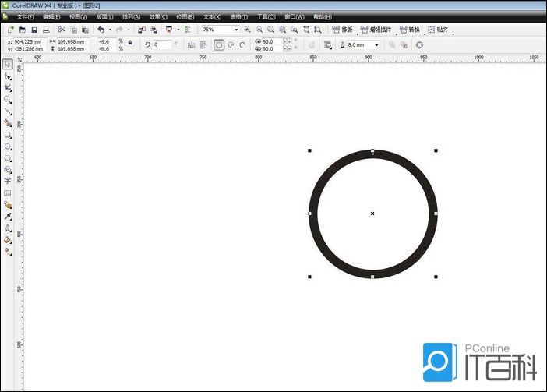Image resolution: width=547 pixels, height=392 pixels.
Task: Select the Zoom tool in toolbox
Action: pyautogui.click(x=8, y=100)
